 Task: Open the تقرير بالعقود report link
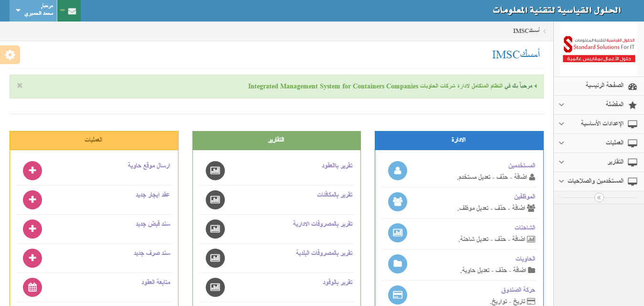[x=337, y=166]
